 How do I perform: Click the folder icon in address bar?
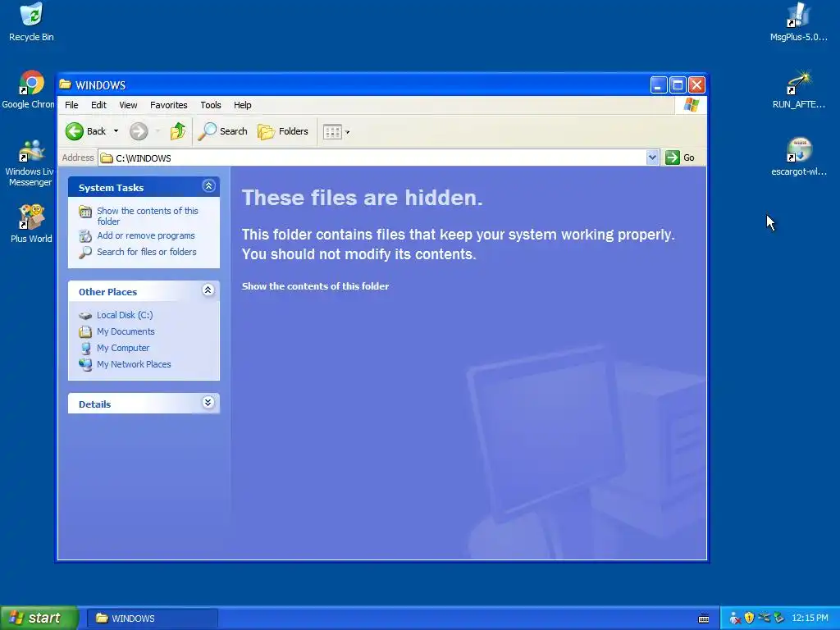pyautogui.click(x=107, y=158)
